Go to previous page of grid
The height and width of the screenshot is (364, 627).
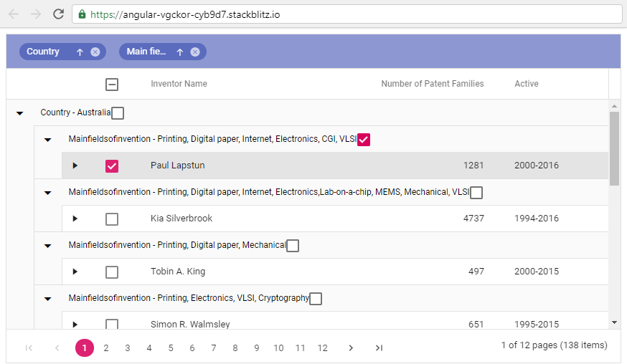point(57,348)
